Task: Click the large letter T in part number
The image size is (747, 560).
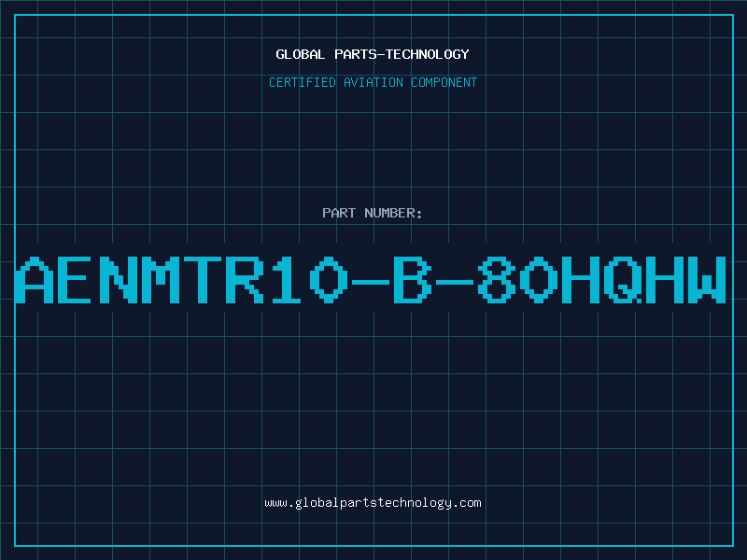Action: click(x=203, y=279)
